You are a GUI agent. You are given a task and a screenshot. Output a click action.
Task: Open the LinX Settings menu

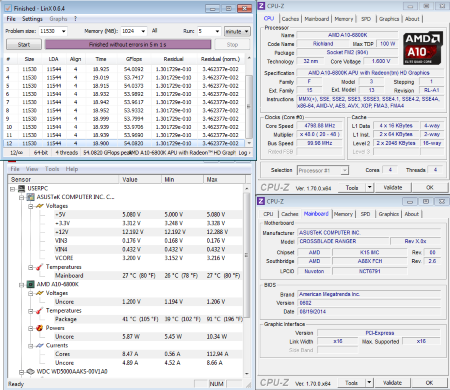pyautogui.click(x=32, y=19)
